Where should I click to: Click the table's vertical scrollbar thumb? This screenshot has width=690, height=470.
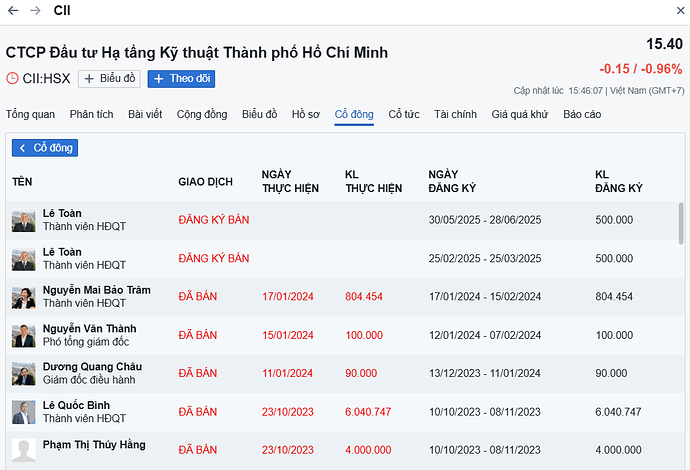(x=681, y=223)
